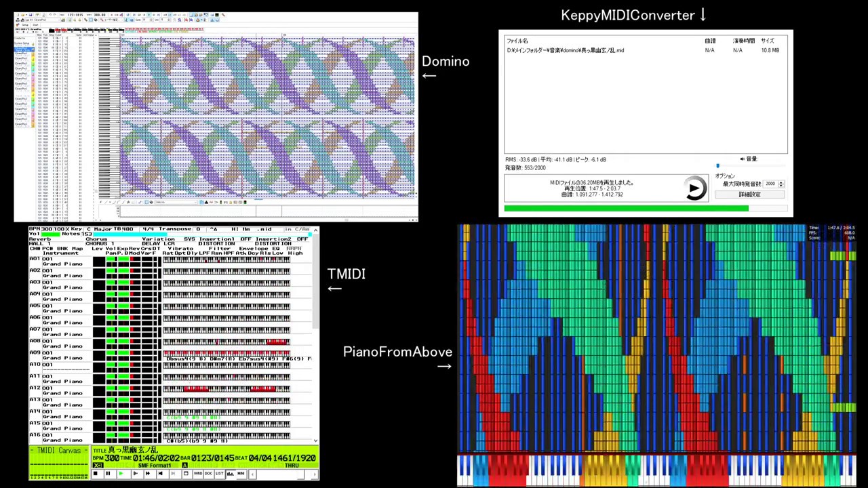Click the max voices field showing 2000
Viewport: 868px width, 488px height.
click(770, 184)
